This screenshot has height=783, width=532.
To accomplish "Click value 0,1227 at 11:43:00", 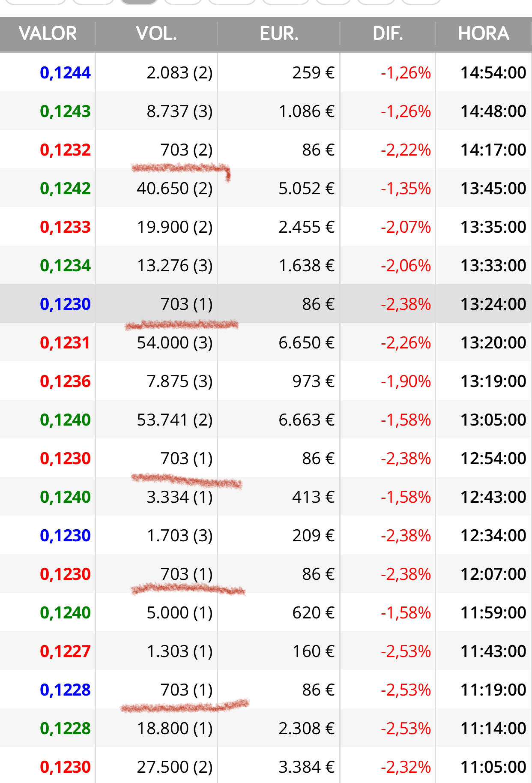I will 65,651.
